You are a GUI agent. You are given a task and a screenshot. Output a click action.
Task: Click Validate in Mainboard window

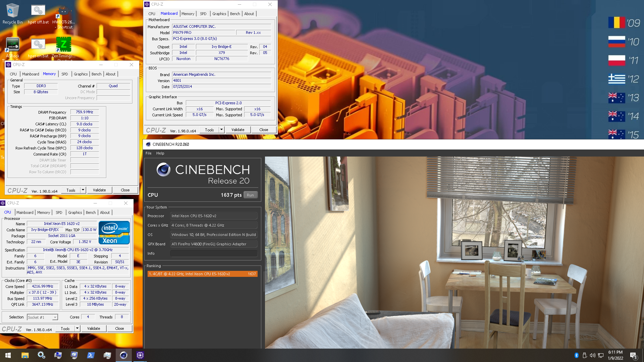coord(238,130)
